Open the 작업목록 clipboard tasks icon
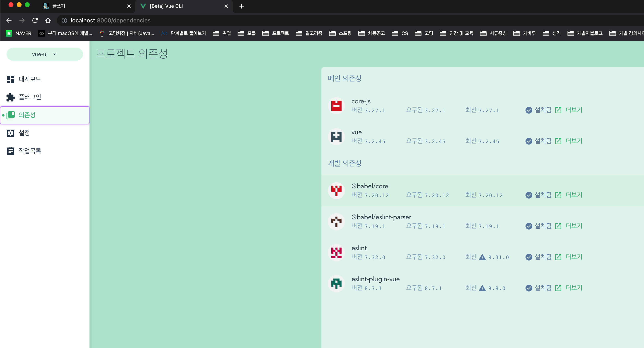 click(11, 151)
